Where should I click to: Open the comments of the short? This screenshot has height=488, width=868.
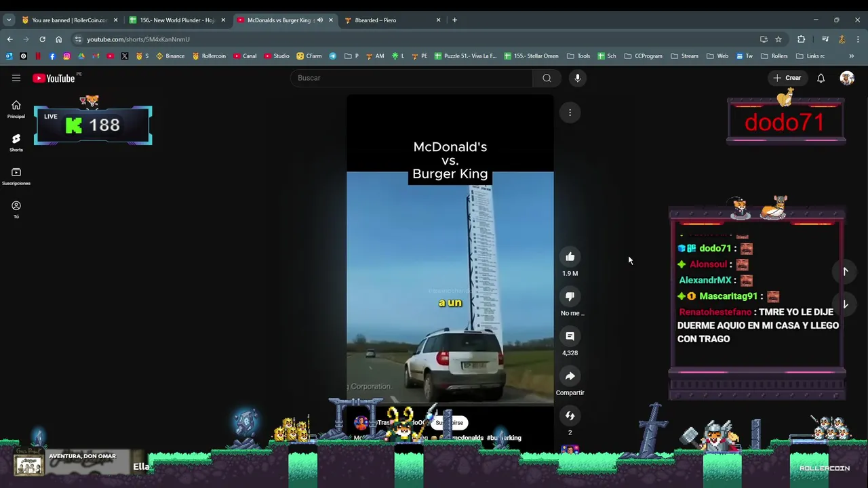point(570,336)
